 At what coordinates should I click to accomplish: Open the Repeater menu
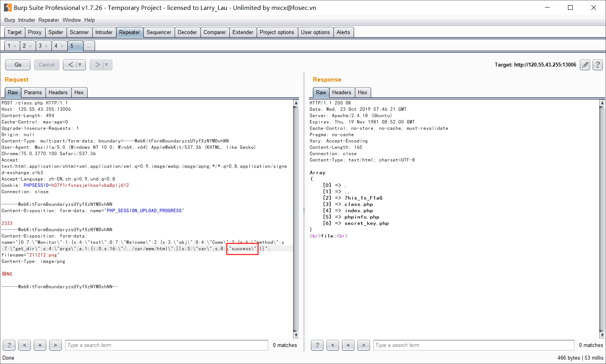tap(49, 20)
